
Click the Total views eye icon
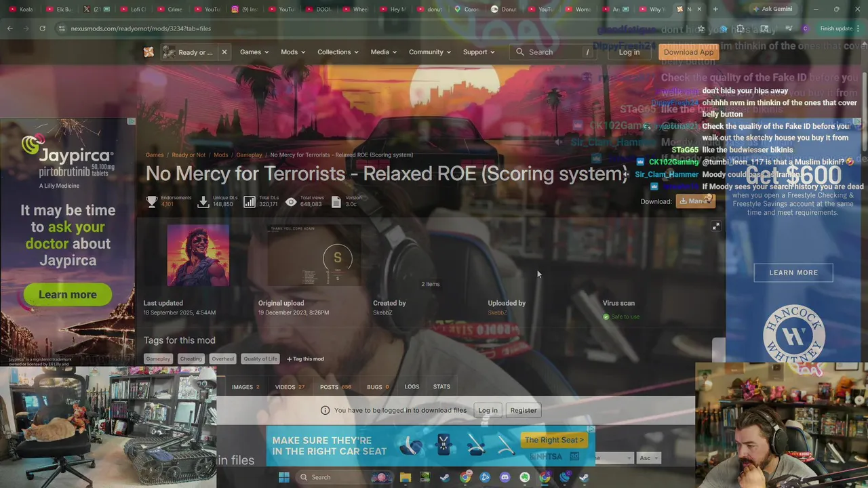(x=291, y=202)
